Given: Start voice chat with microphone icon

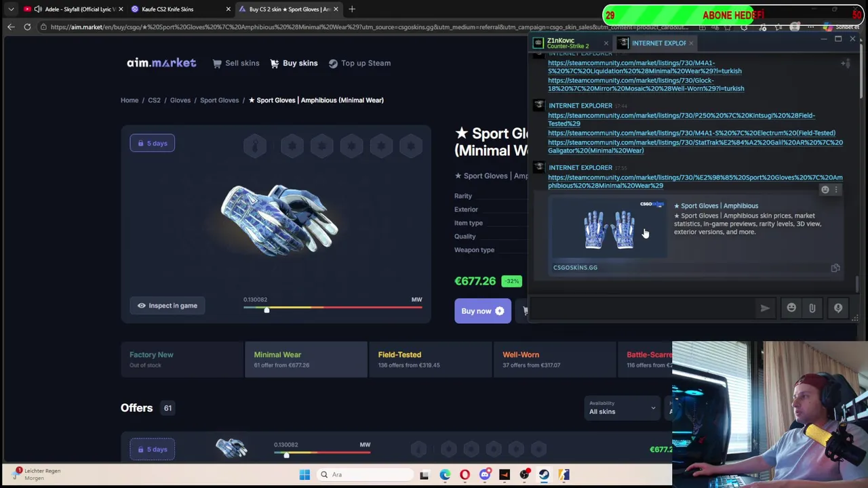Looking at the screenshot, I should [838, 308].
